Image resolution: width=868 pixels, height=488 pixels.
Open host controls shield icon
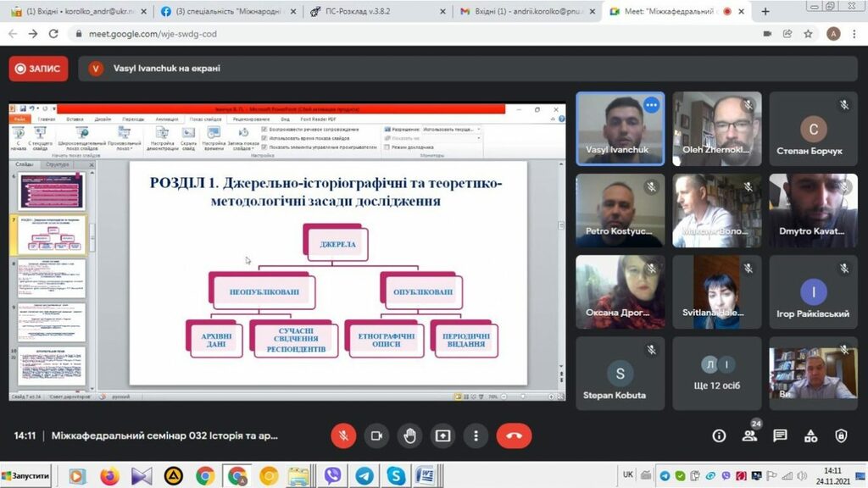841,435
